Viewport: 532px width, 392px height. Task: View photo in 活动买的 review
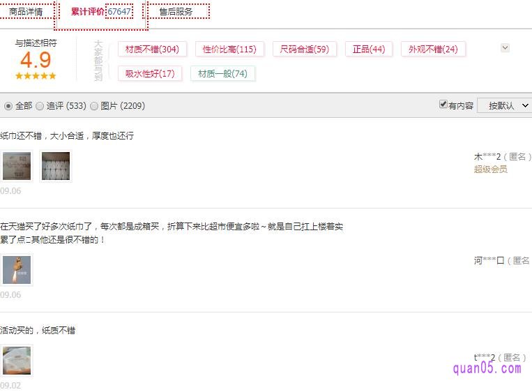(x=17, y=361)
